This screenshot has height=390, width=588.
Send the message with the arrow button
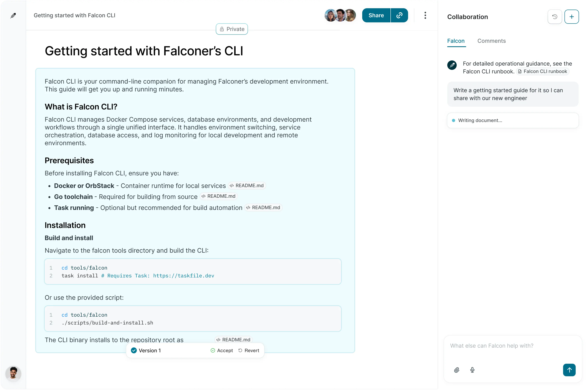(x=569, y=370)
